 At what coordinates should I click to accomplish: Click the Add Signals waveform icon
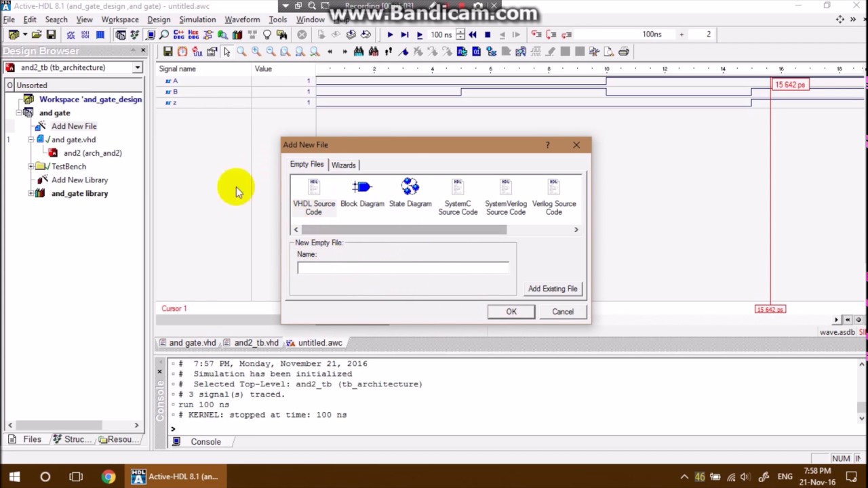click(x=197, y=52)
